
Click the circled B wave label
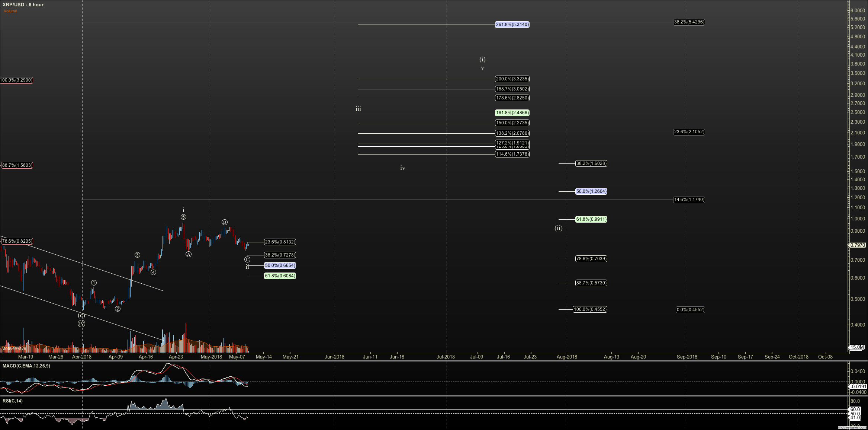[225, 222]
